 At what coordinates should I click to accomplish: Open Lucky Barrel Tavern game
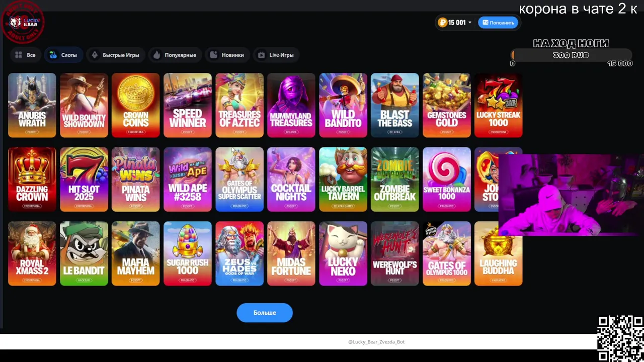point(343,179)
